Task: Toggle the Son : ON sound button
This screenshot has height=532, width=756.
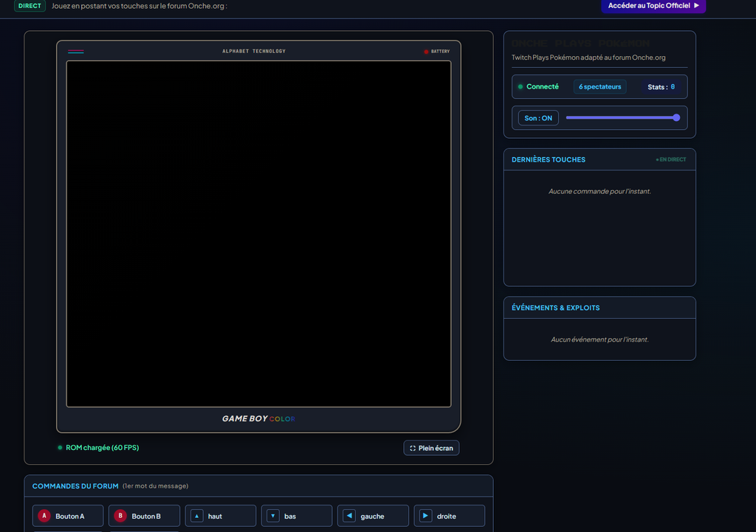Action: click(538, 118)
